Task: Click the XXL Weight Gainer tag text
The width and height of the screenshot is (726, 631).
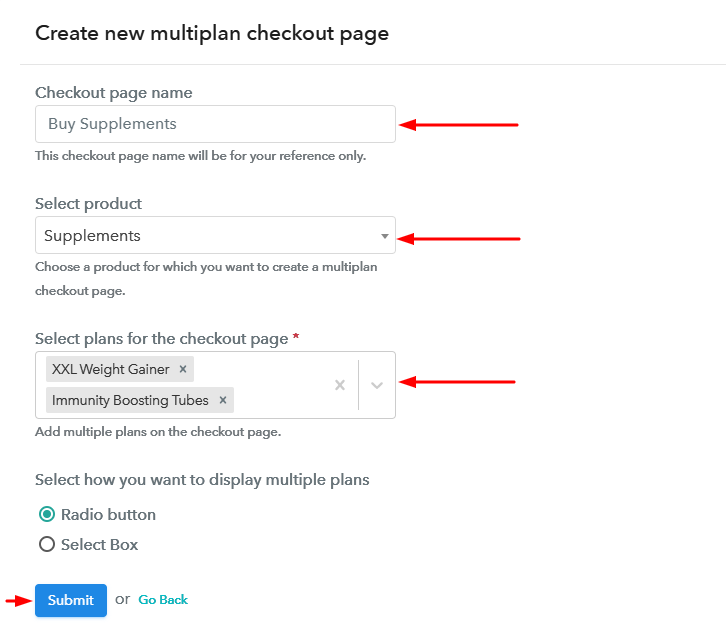Action: tap(110, 369)
